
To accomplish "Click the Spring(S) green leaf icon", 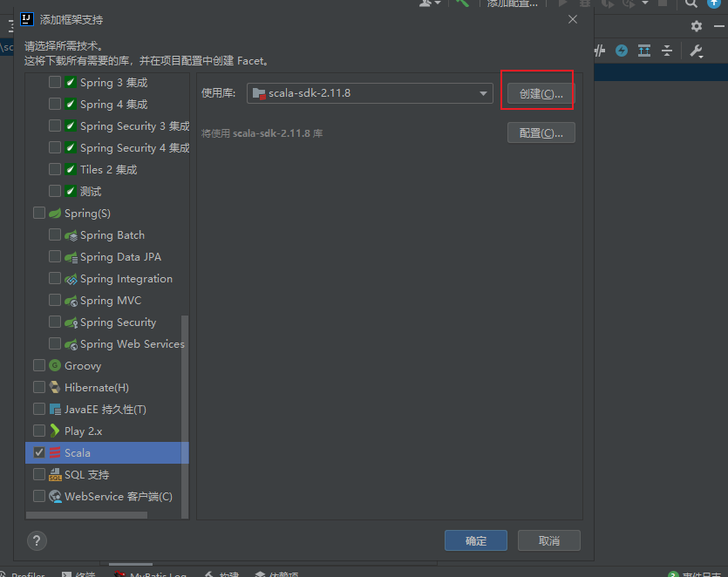I will 55,213.
